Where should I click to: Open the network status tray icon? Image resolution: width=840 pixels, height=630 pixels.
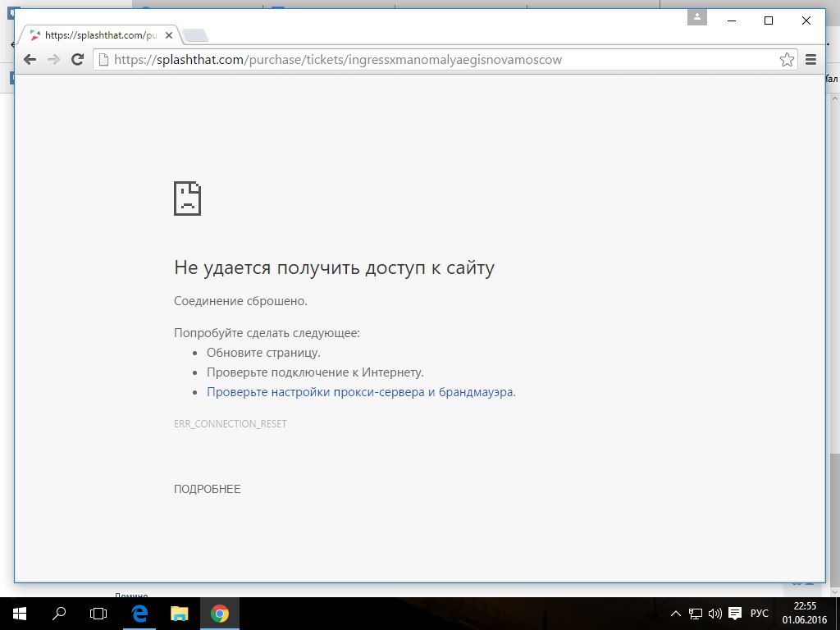coord(696,614)
